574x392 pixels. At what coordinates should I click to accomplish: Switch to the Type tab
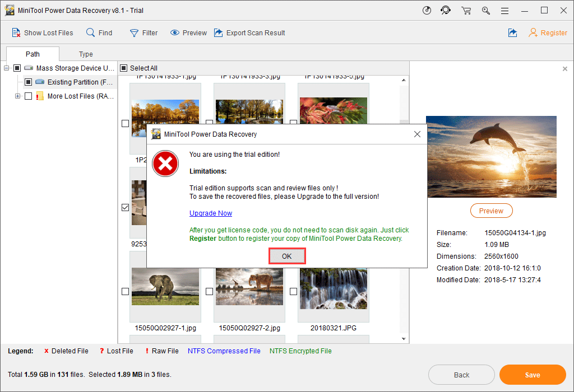tap(86, 54)
